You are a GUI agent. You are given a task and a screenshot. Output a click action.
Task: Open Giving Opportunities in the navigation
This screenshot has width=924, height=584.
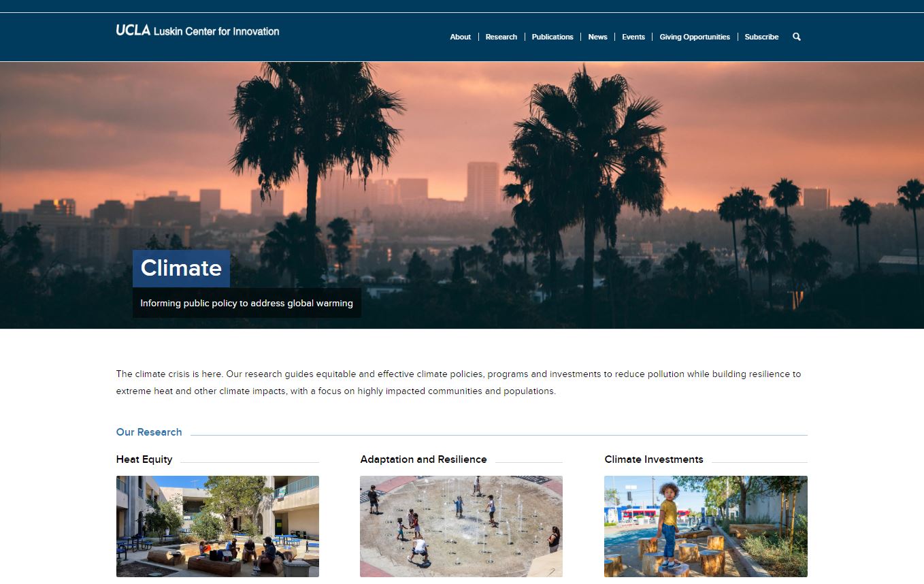click(x=695, y=37)
